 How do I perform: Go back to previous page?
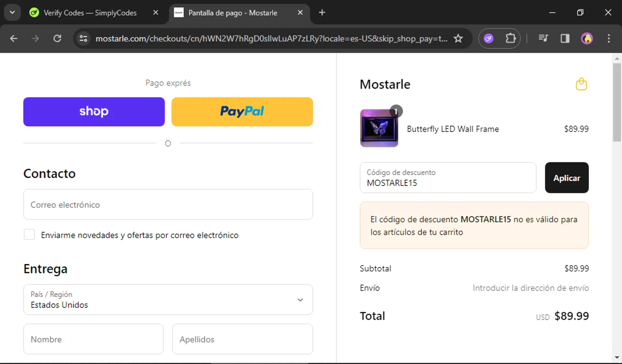pyautogui.click(x=14, y=39)
